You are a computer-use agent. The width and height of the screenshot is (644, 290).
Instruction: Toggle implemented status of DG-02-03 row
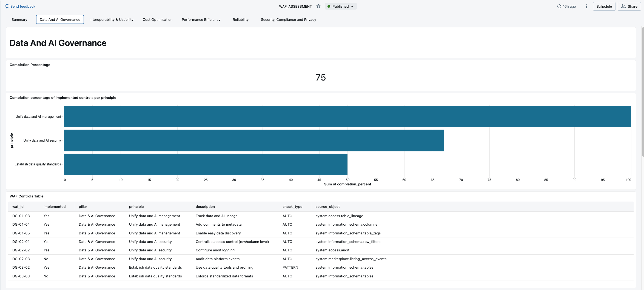pos(45,259)
